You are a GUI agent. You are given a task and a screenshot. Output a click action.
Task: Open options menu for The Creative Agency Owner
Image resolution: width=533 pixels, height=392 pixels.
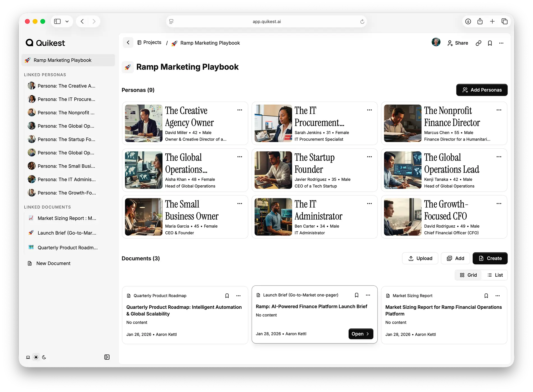click(x=240, y=110)
